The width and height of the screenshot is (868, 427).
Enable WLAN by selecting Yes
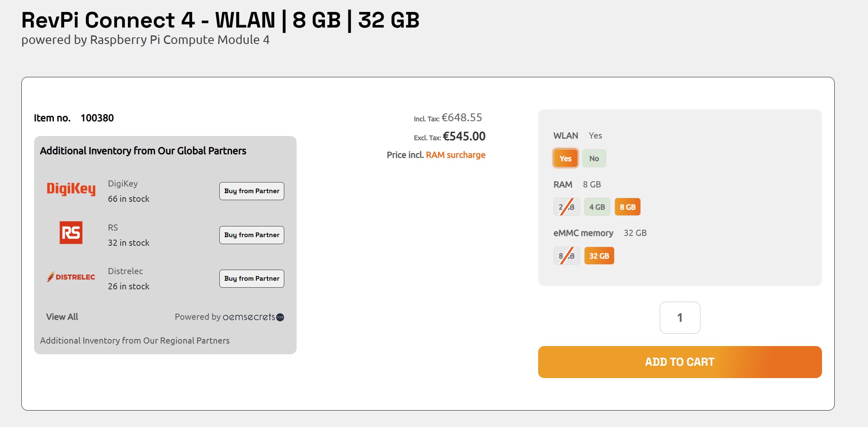[x=566, y=158]
